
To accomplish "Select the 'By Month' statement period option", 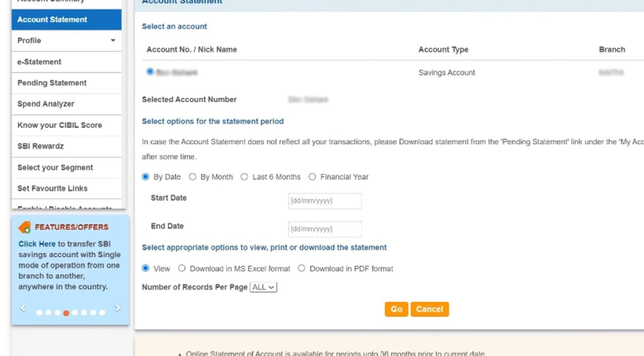I will [192, 176].
